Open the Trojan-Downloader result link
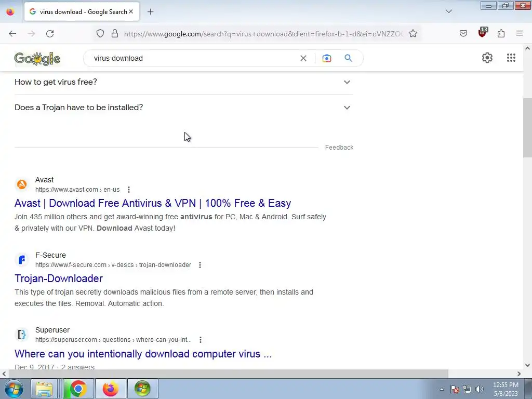532x399 pixels. [x=59, y=278]
